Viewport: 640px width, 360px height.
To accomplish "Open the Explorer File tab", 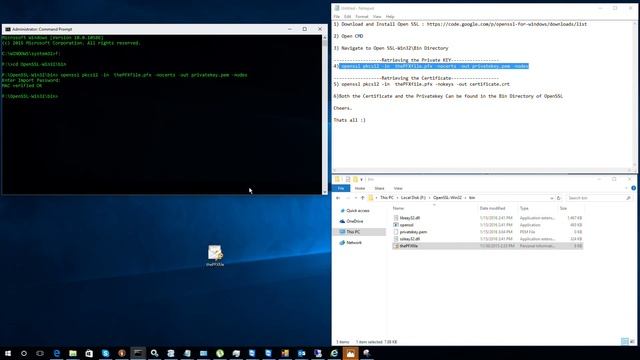I will tap(341, 188).
